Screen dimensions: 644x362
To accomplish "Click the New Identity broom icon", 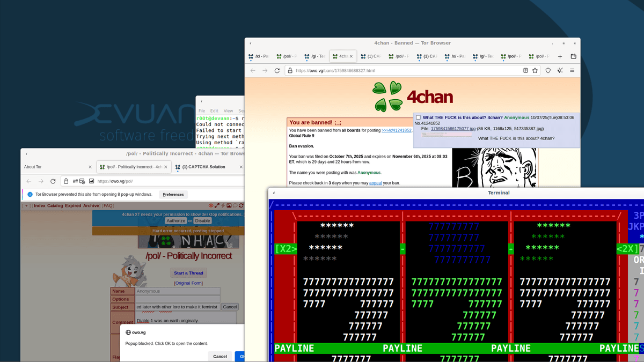I will 560,70.
